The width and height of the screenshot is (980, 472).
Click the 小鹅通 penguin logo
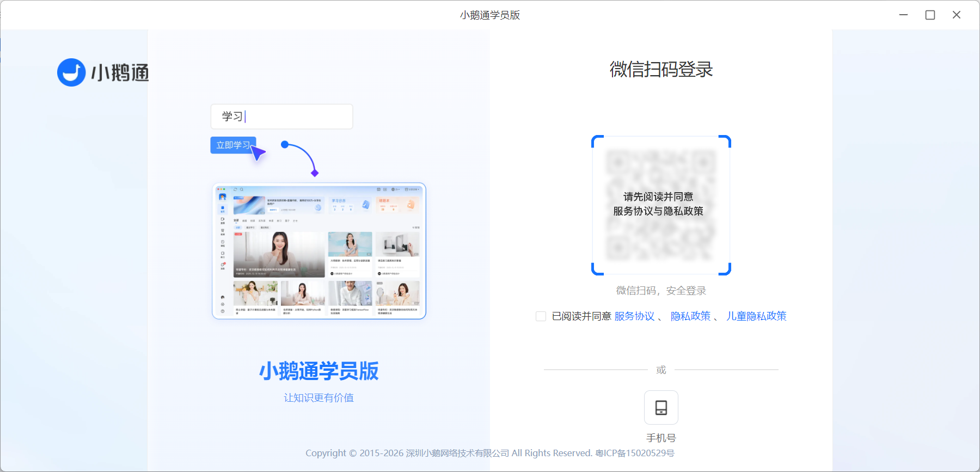point(71,72)
